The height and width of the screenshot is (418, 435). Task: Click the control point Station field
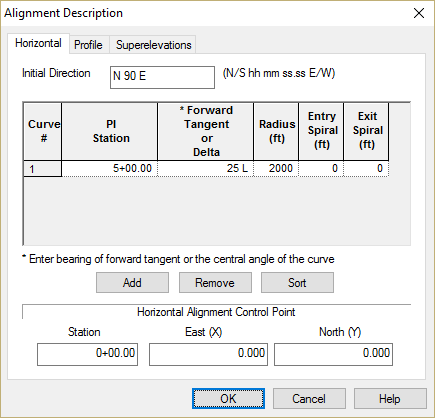point(87,354)
